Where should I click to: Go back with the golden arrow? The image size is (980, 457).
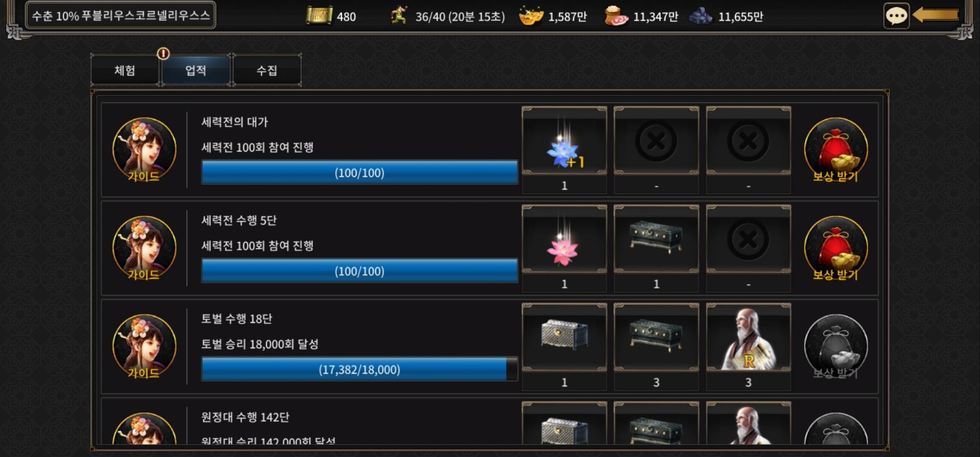click(x=936, y=15)
